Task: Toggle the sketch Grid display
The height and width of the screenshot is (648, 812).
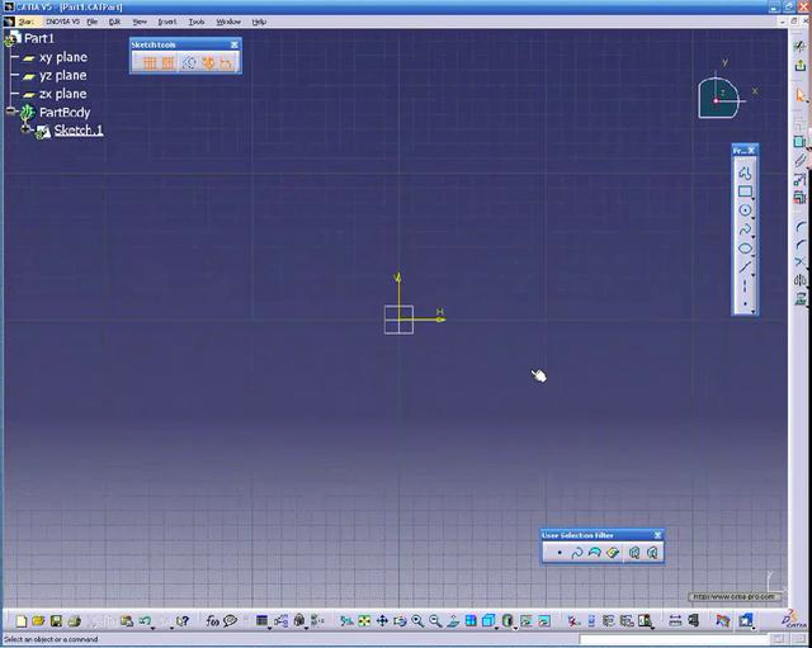Action: click(150, 63)
